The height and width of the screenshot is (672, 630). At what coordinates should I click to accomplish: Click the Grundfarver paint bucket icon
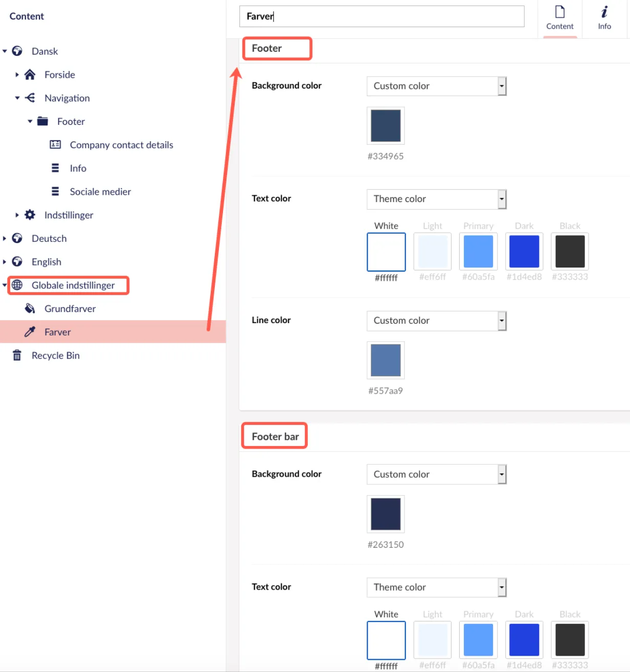coord(30,308)
